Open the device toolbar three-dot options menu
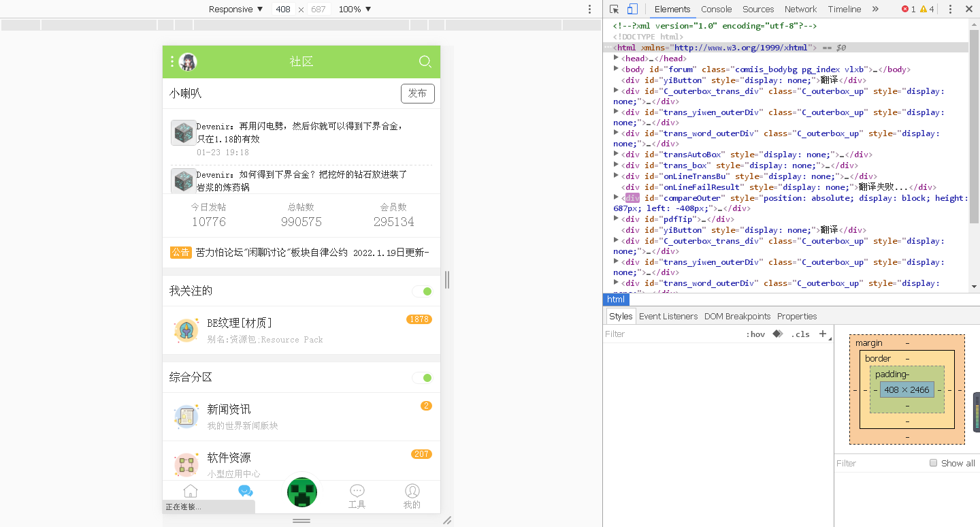The width and height of the screenshot is (980, 527). [589, 9]
